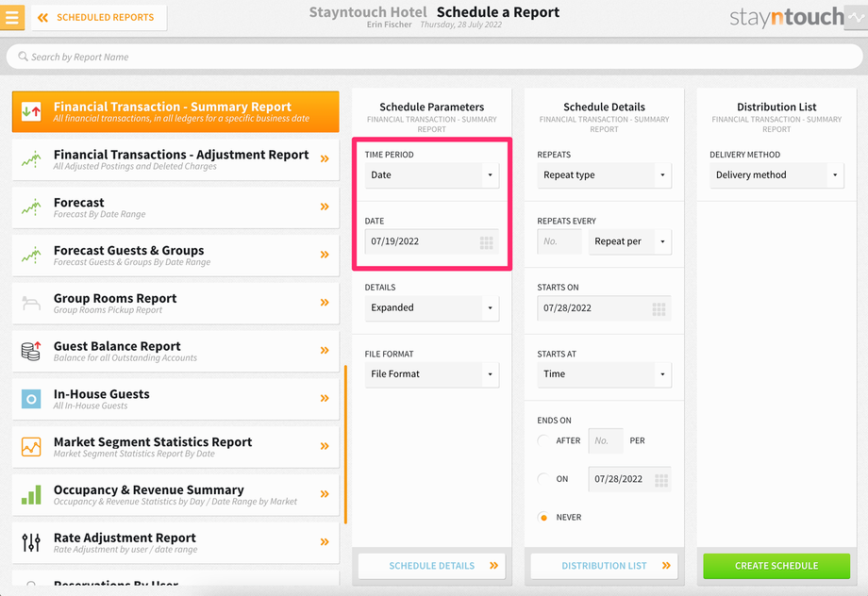Viewport: 868px width, 596px height.
Task: Open the File Format dropdown
Action: (432, 374)
